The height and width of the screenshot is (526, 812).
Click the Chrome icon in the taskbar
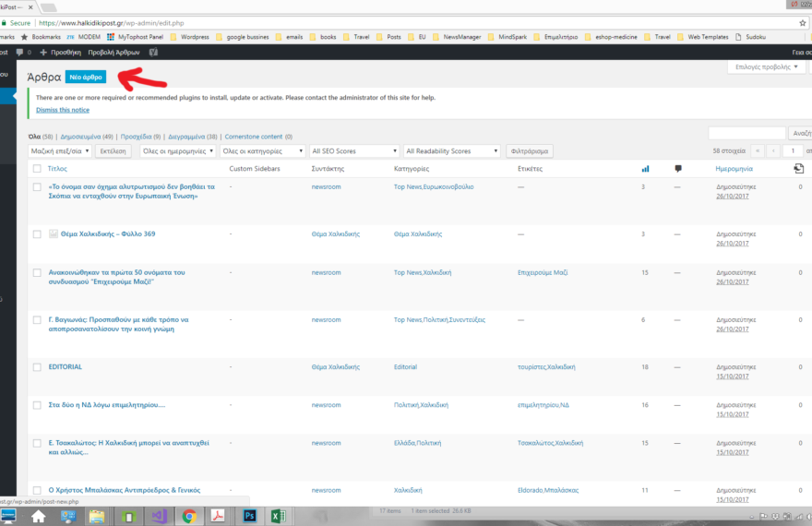point(188,516)
